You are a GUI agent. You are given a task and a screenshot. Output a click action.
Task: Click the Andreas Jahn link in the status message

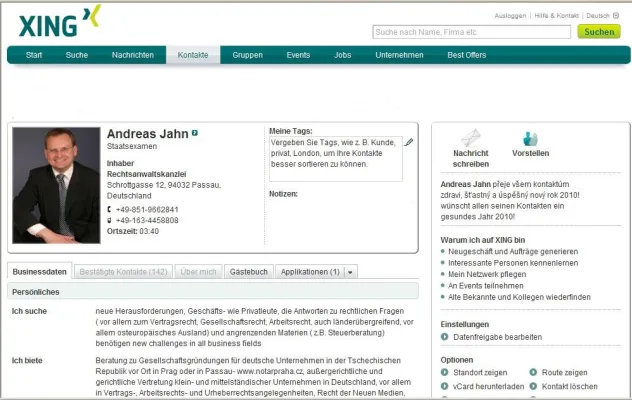coord(466,184)
